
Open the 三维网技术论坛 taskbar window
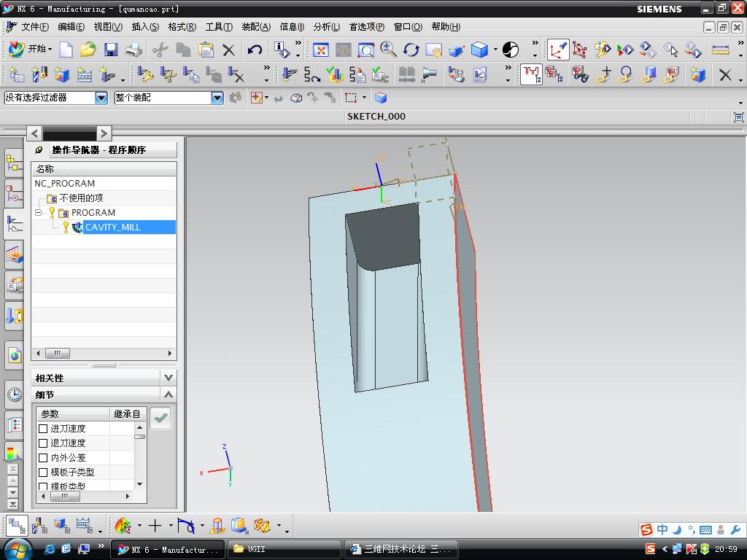tap(401, 549)
